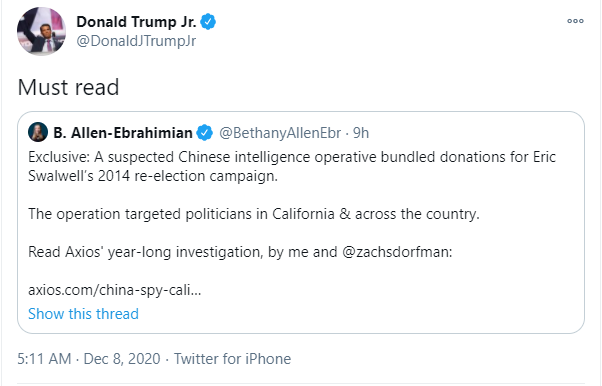Open the @DonaldJTrumpJr handle
The height and width of the screenshot is (386, 602).
pyautogui.click(x=136, y=41)
